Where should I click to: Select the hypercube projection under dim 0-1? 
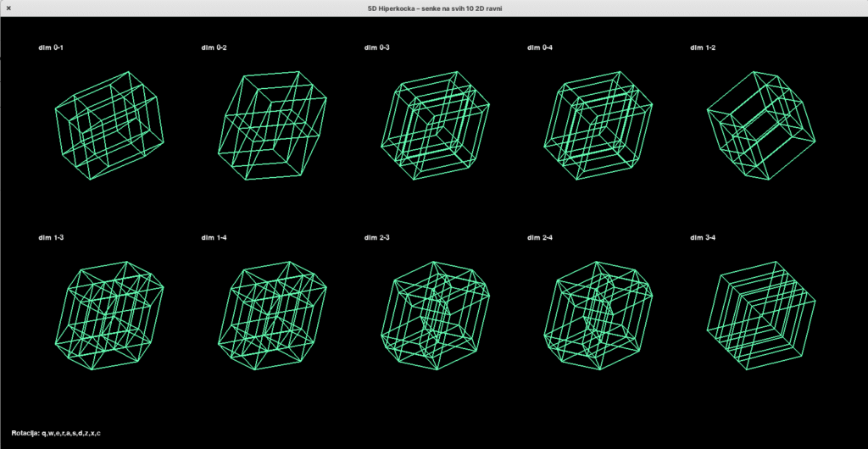tap(109, 125)
